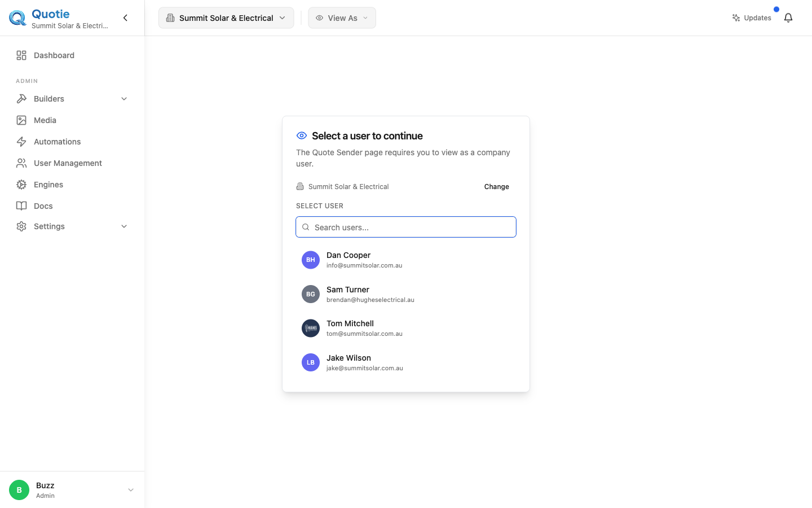The width and height of the screenshot is (812, 508).
Task: Open the Settings menu item
Action: (x=72, y=226)
